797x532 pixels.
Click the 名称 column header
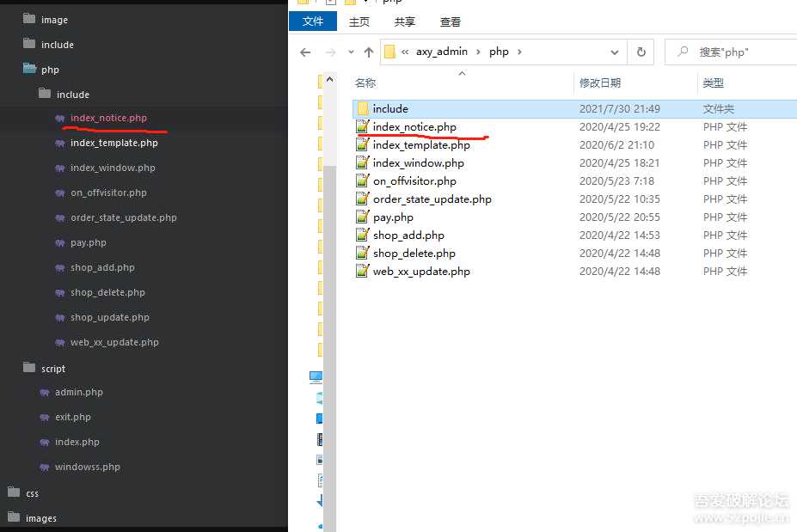(365, 83)
